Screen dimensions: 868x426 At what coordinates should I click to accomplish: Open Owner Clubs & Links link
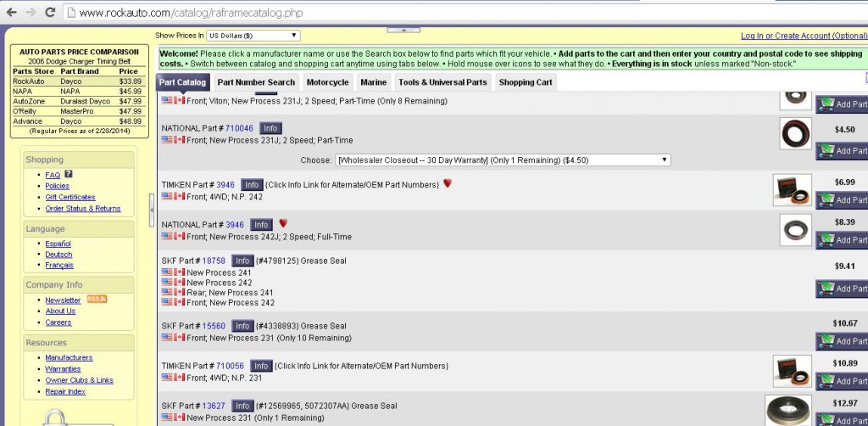coord(79,380)
